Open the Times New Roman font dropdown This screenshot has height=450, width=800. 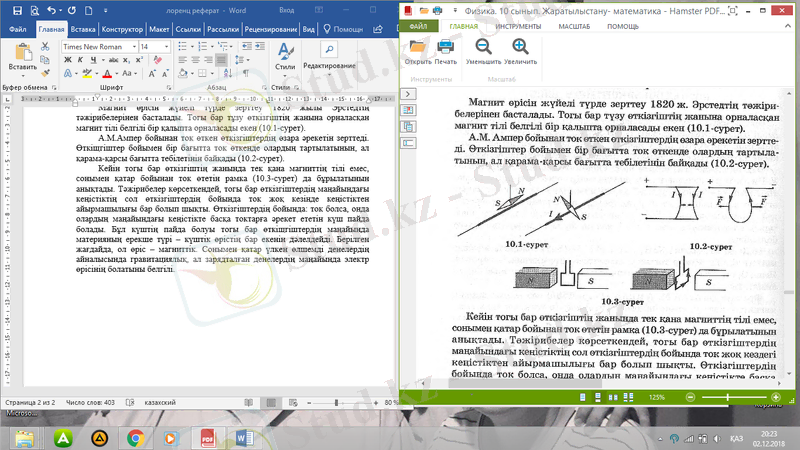132,47
